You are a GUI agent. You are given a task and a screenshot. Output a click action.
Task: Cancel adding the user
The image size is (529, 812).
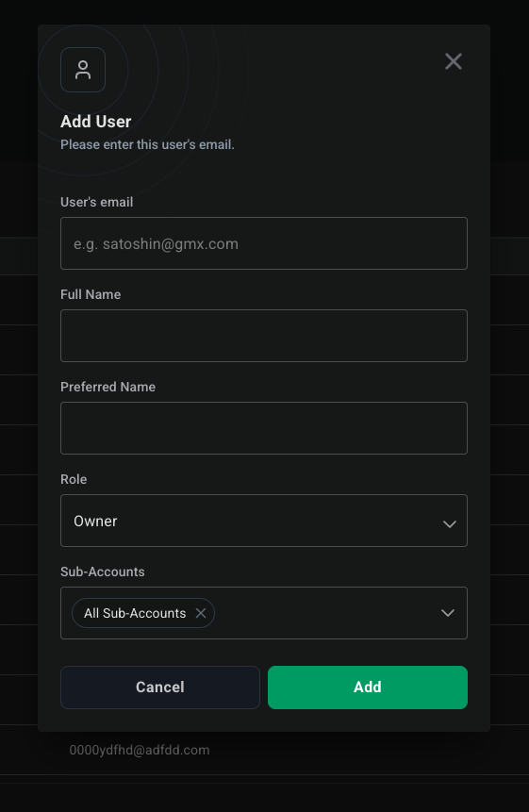click(x=160, y=688)
